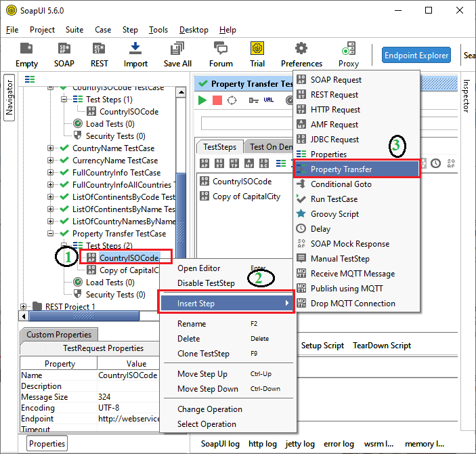The height and width of the screenshot is (454, 476).
Task: Add SOAP request step icon in TestSteps toolbar
Action: coord(204,163)
